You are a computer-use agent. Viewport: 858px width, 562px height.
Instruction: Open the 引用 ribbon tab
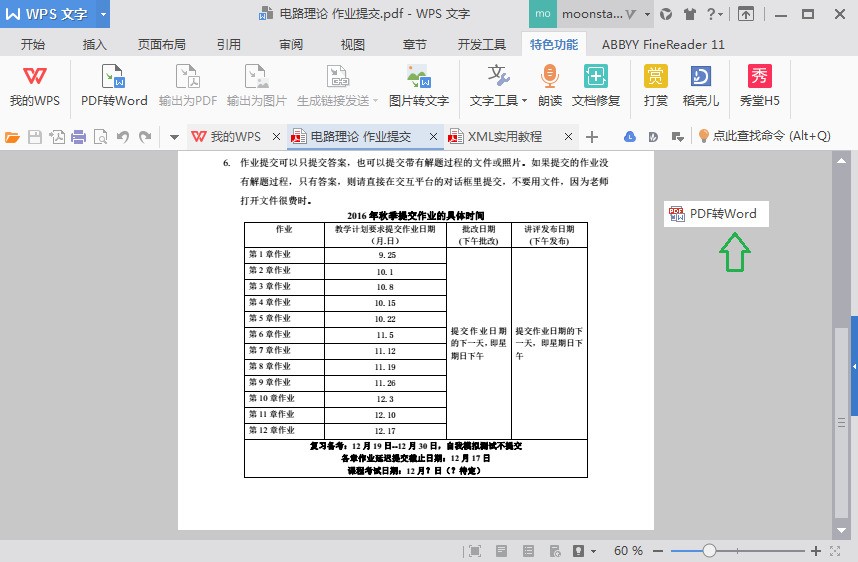tap(229, 44)
